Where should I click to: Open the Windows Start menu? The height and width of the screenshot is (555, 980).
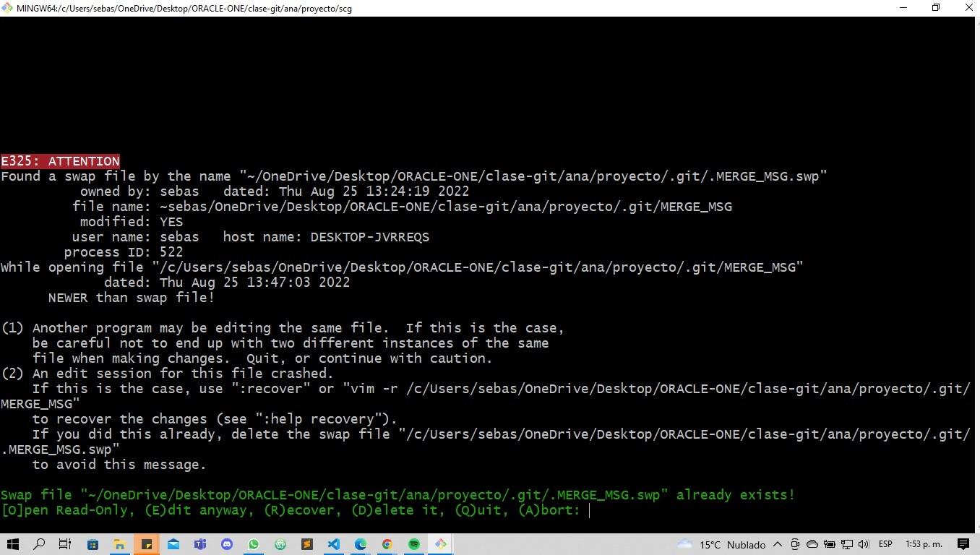[x=12, y=544]
